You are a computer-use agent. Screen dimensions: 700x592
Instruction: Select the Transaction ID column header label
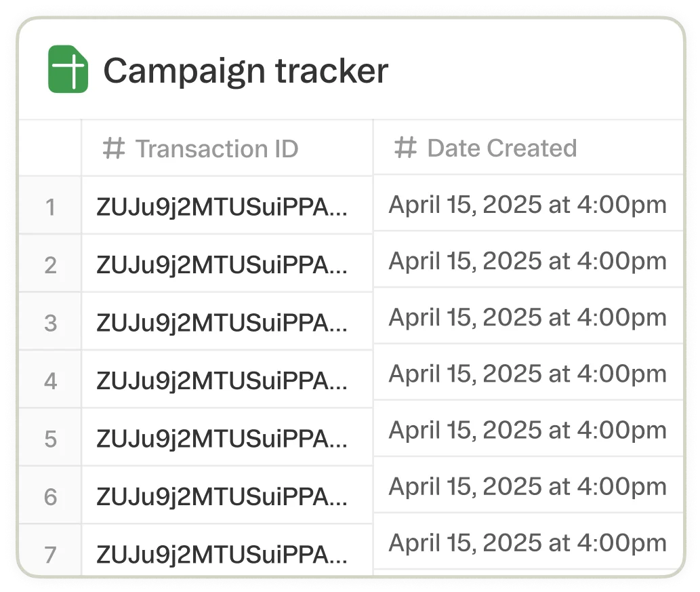pos(217,149)
